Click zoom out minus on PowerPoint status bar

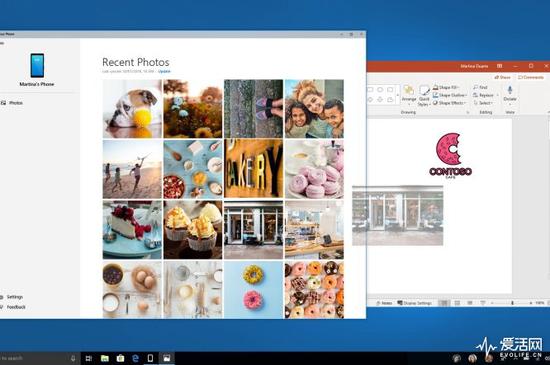pyautogui.click(x=492, y=303)
